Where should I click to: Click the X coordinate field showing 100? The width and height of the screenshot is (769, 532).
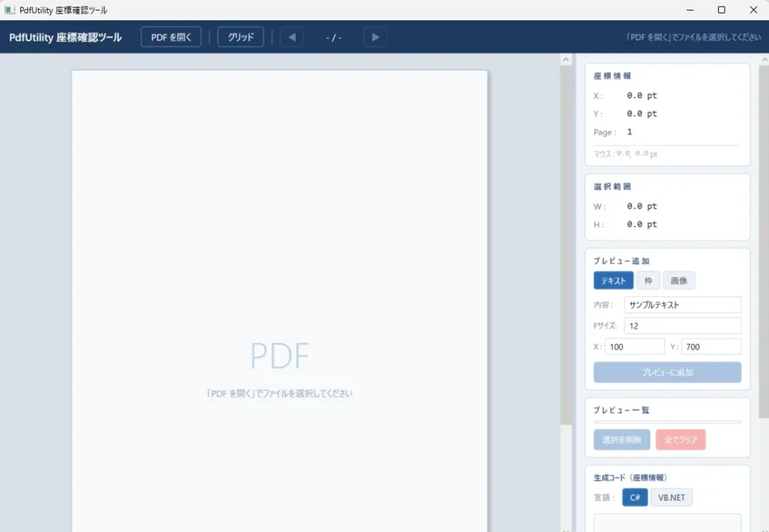click(x=635, y=347)
